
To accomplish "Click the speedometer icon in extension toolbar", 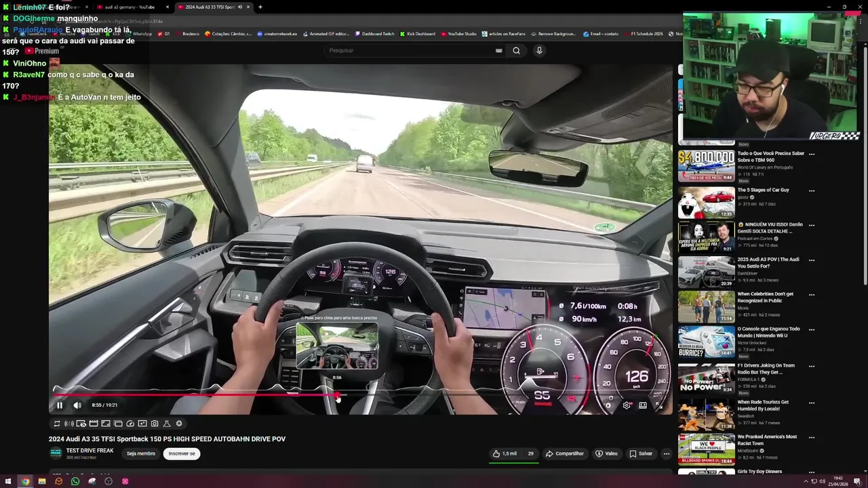I will click(x=130, y=424).
